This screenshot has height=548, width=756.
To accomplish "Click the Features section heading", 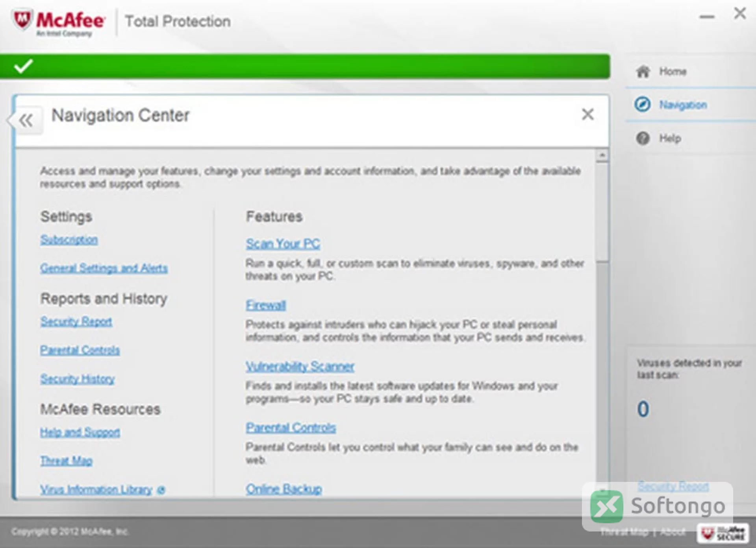I will (x=274, y=217).
